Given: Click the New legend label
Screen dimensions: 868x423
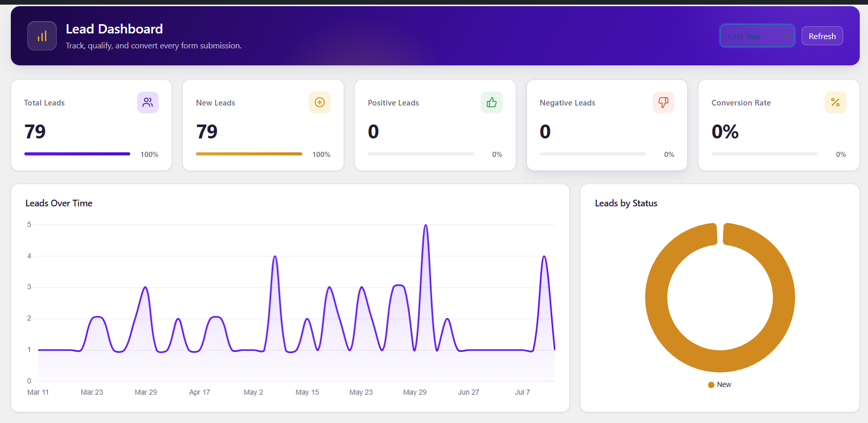Looking at the screenshot, I should click(724, 384).
